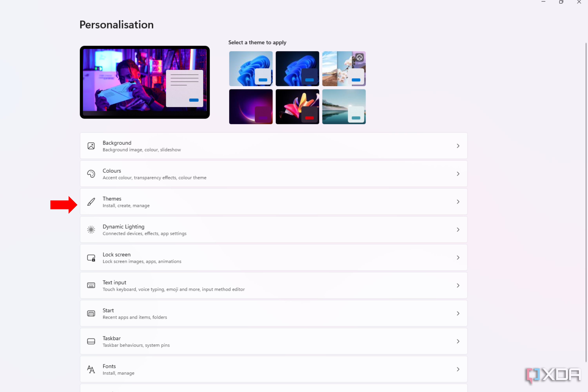Open the Taskbar chevron

tap(458, 341)
